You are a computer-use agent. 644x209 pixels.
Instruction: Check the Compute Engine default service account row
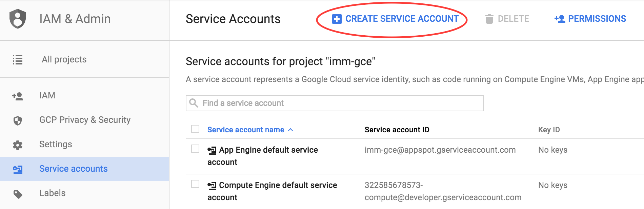195,184
